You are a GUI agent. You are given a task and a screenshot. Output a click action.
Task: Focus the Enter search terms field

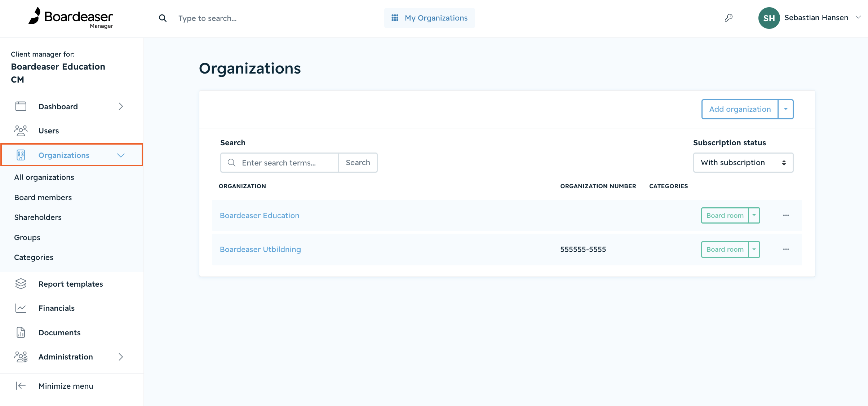280,163
